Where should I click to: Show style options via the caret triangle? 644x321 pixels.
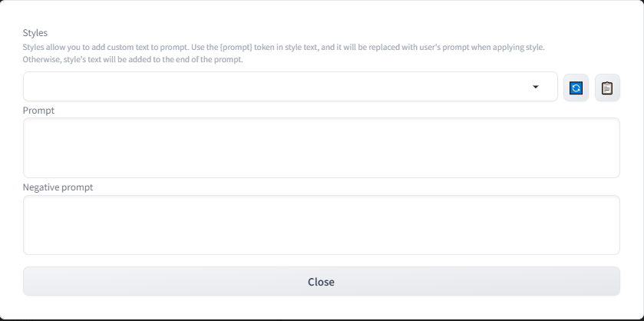tap(535, 87)
